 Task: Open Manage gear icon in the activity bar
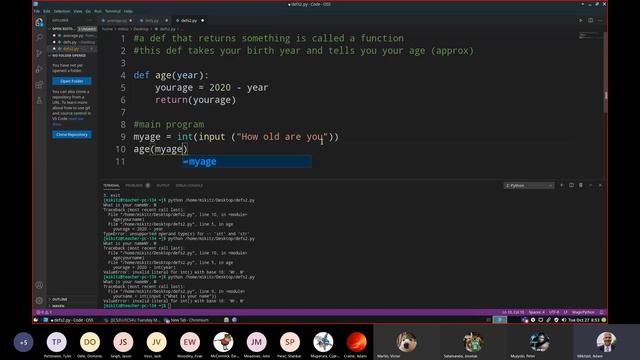tap(40, 301)
